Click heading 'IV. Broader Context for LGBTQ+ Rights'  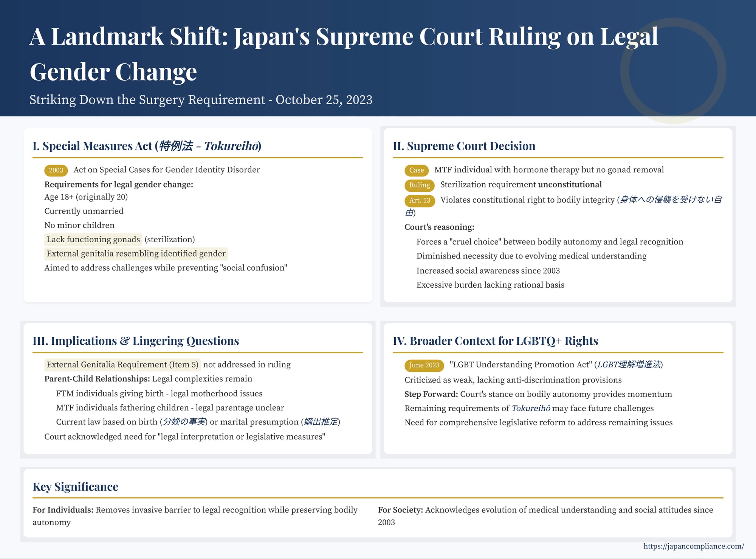click(x=495, y=341)
